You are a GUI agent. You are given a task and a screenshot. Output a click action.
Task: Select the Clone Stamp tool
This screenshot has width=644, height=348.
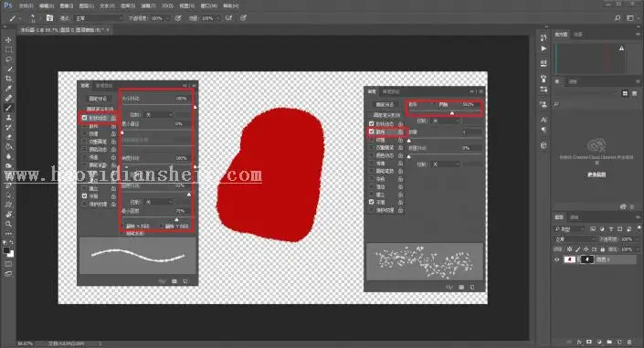tap(8, 118)
